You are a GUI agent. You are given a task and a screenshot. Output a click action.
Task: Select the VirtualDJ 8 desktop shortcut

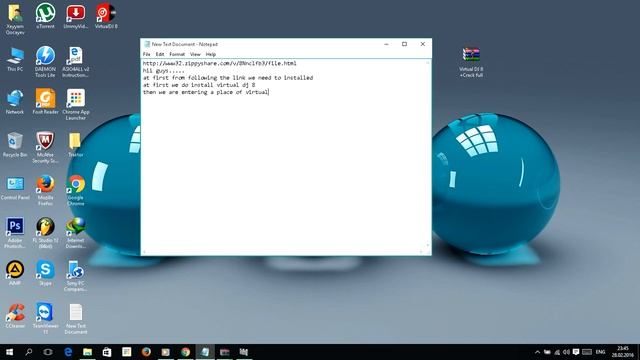pyautogui.click(x=106, y=16)
